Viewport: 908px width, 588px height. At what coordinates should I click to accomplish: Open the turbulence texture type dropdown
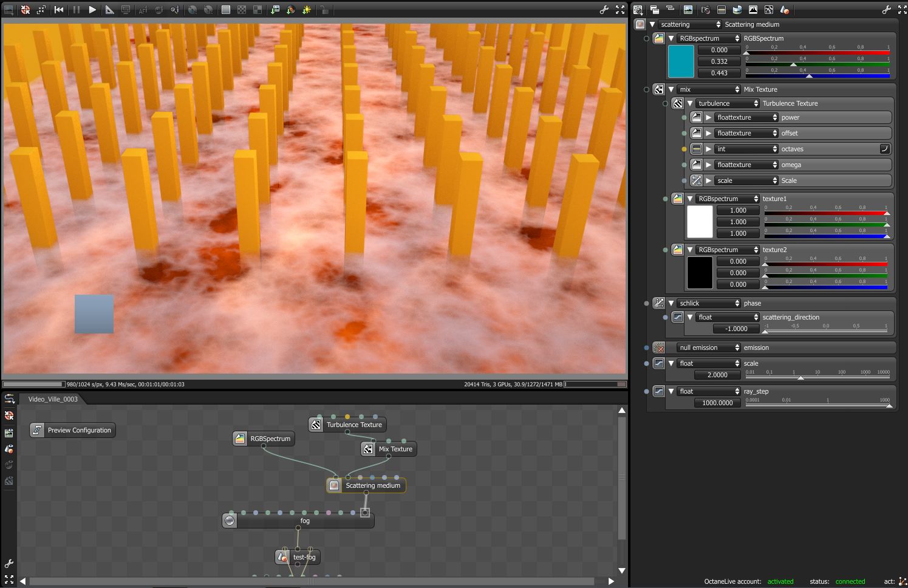tap(728, 103)
